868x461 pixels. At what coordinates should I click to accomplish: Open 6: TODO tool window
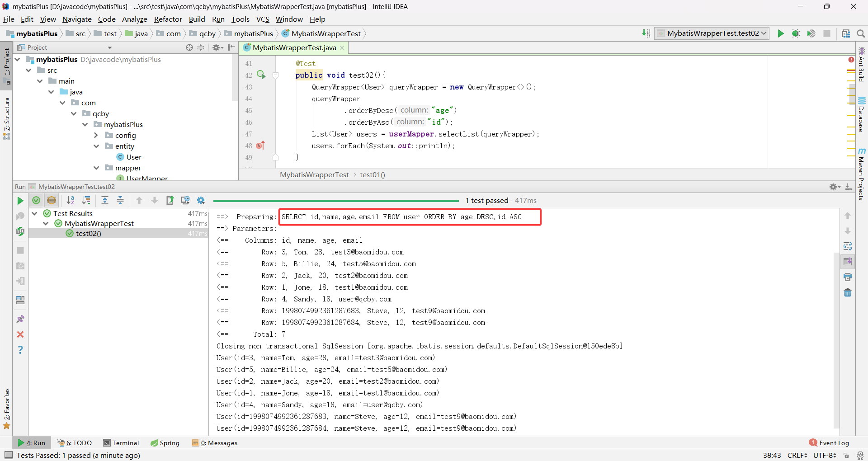click(x=75, y=443)
